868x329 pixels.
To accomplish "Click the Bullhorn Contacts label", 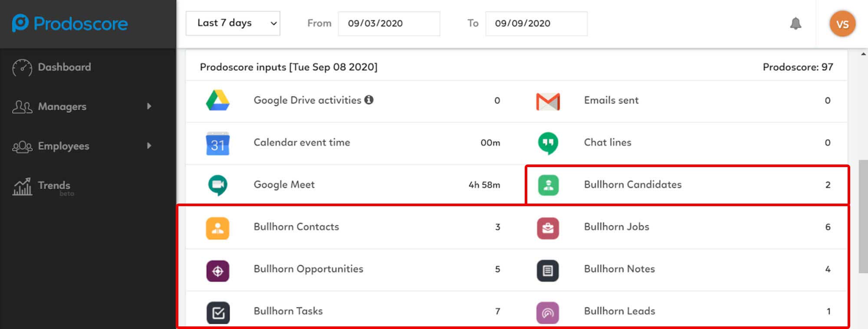I will (296, 227).
